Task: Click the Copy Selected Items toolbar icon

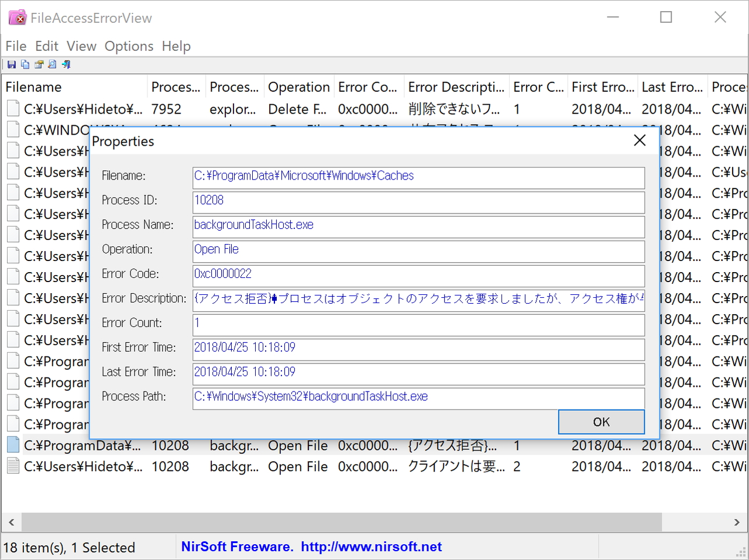Action: click(x=25, y=64)
